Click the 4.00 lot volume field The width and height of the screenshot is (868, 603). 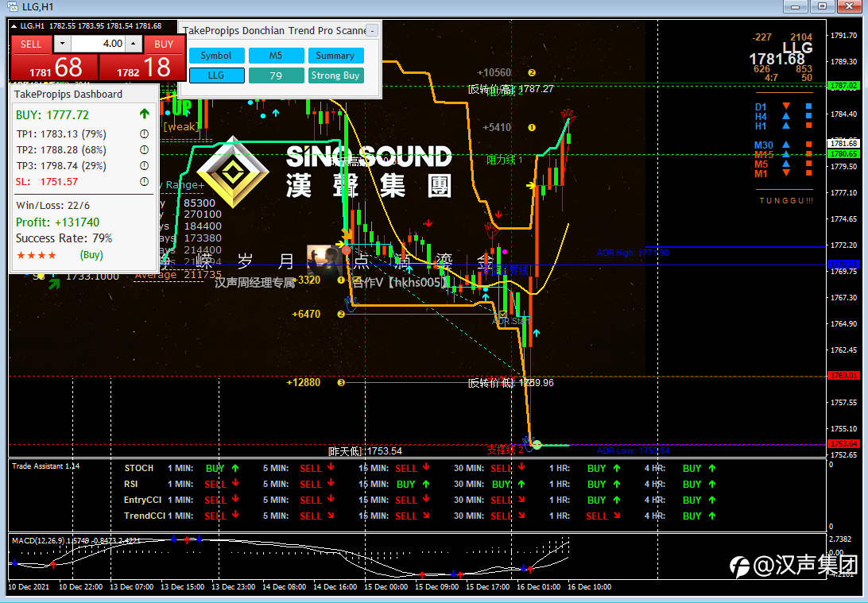[98, 44]
